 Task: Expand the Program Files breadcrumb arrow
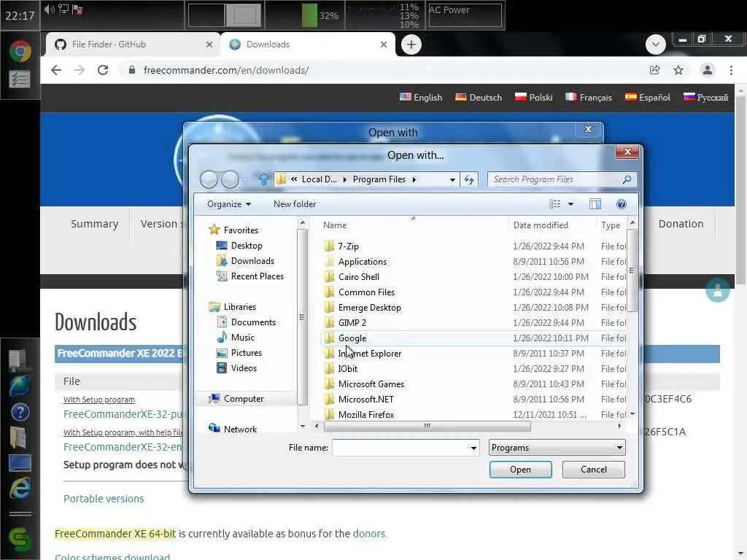coord(414,179)
